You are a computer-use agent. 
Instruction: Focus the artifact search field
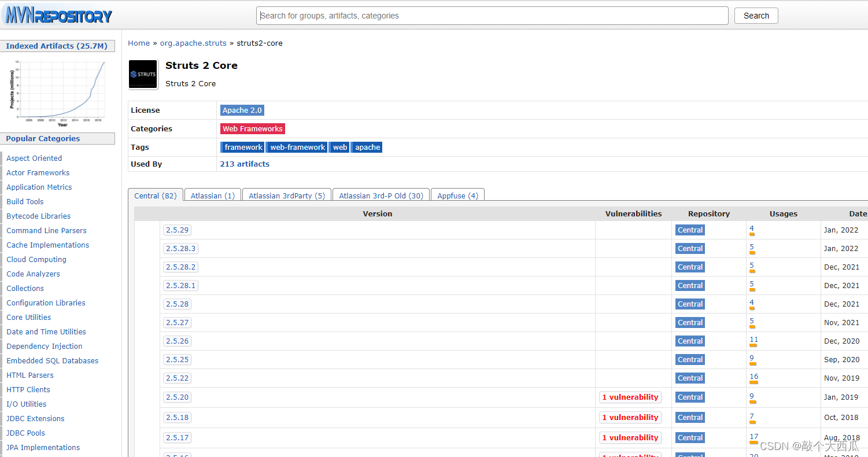point(492,16)
